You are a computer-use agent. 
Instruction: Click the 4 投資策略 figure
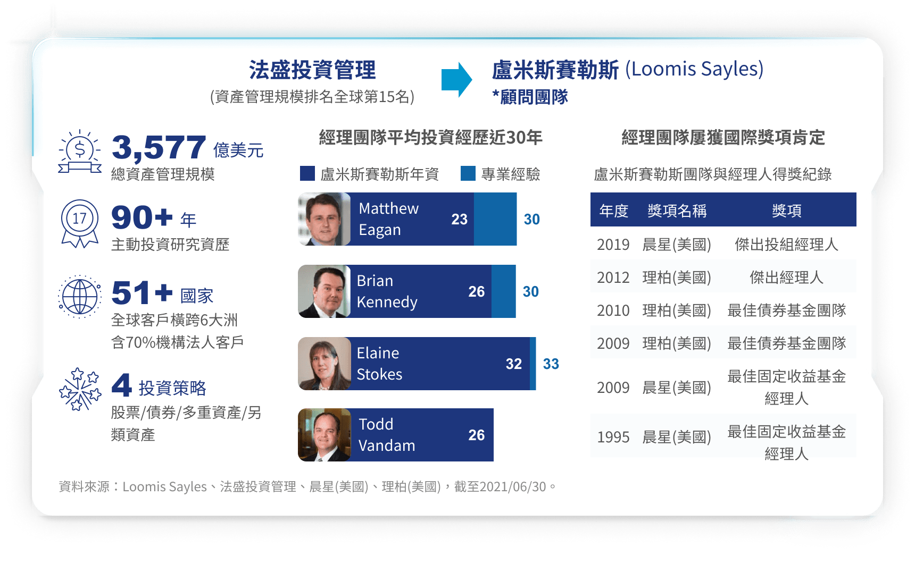point(159,386)
